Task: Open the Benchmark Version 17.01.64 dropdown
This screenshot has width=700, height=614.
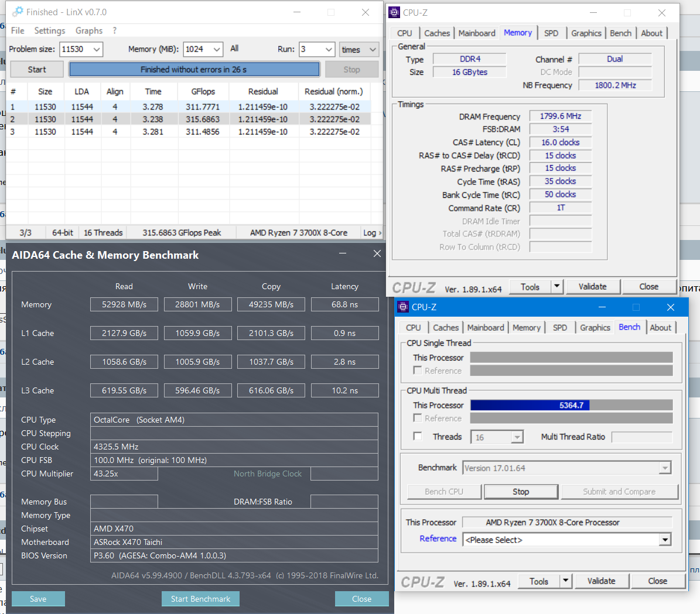Action: pos(665,468)
